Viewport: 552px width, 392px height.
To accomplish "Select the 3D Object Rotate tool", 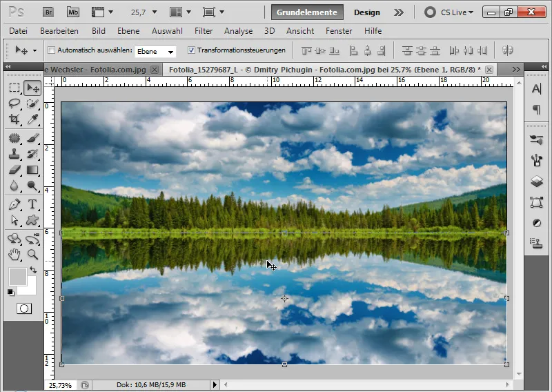I will 14,239.
